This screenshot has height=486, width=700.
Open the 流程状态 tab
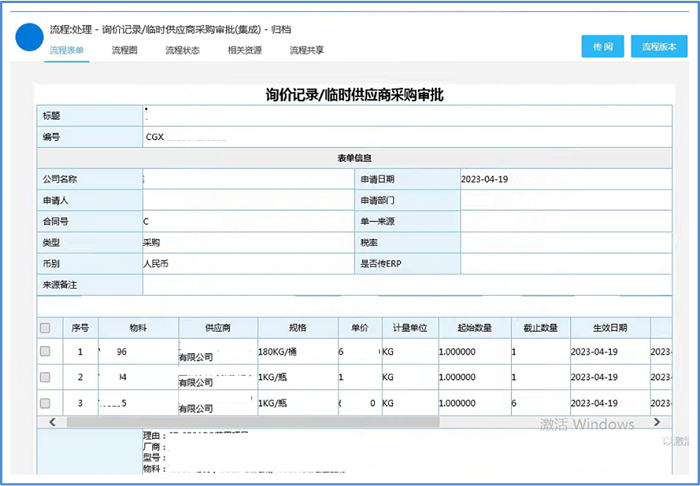pos(183,49)
